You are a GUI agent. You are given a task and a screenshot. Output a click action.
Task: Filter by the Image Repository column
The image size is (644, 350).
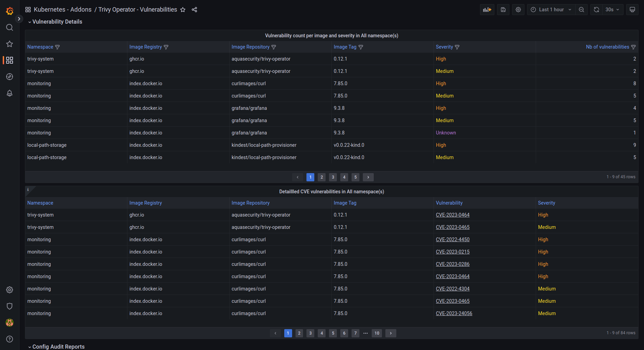[x=274, y=47]
